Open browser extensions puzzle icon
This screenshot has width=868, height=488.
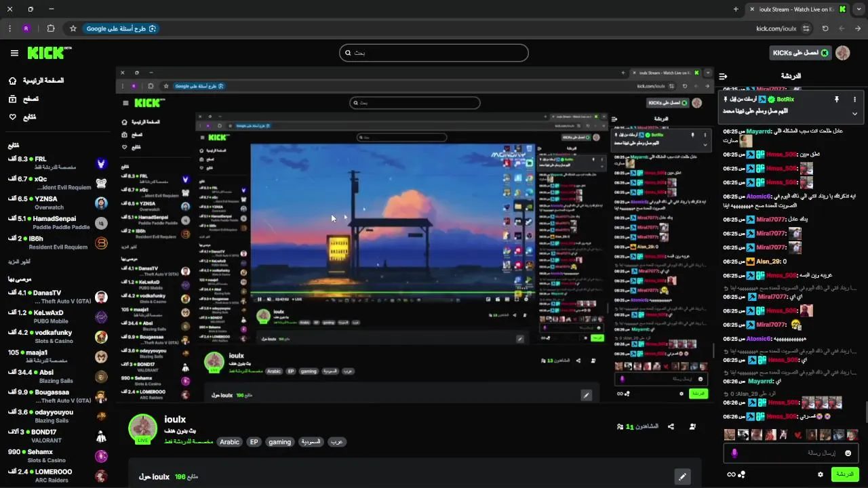[x=51, y=28]
